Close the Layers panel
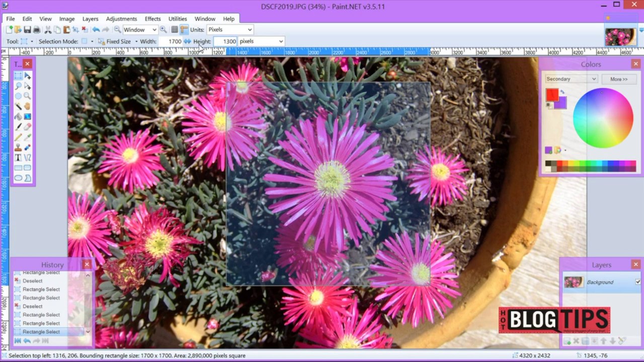Screen dimensions: 644x362 tap(636, 264)
